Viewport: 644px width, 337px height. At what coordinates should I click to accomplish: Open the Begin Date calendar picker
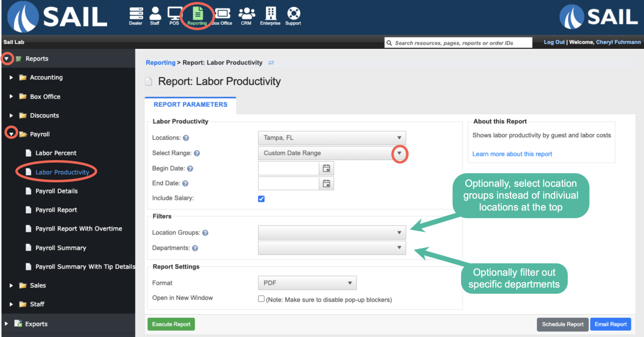click(x=326, y=168)
